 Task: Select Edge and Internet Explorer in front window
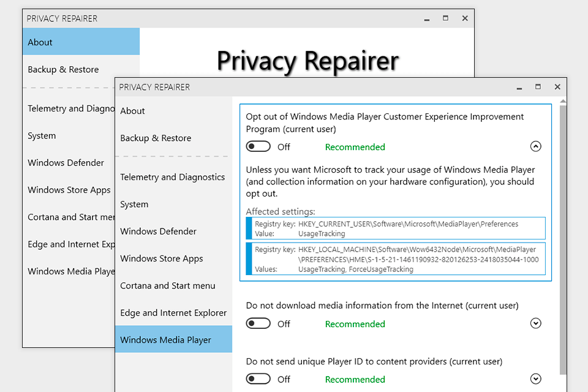pos(173,313)
